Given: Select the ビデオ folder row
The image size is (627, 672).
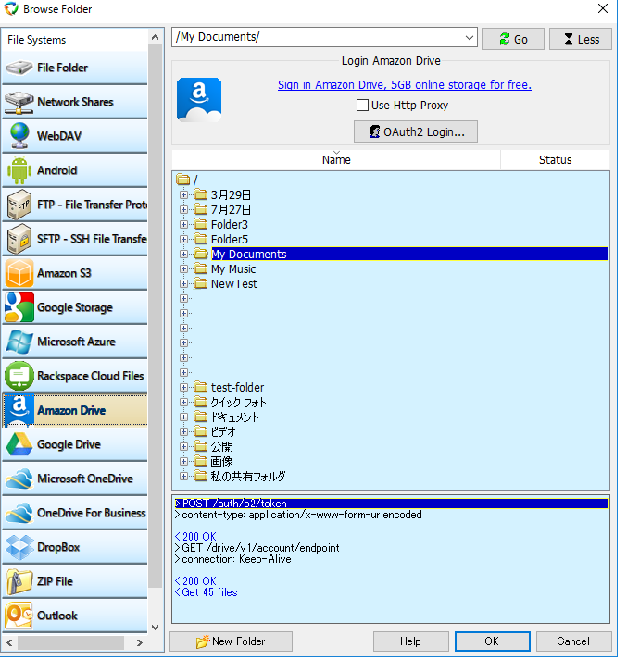Looking at the screenshot, I should 223,431.
